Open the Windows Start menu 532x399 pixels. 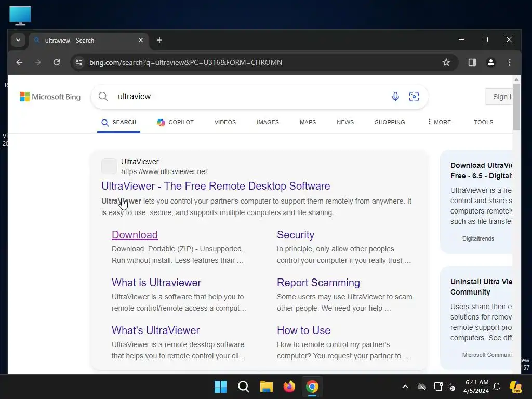[220, 387]
